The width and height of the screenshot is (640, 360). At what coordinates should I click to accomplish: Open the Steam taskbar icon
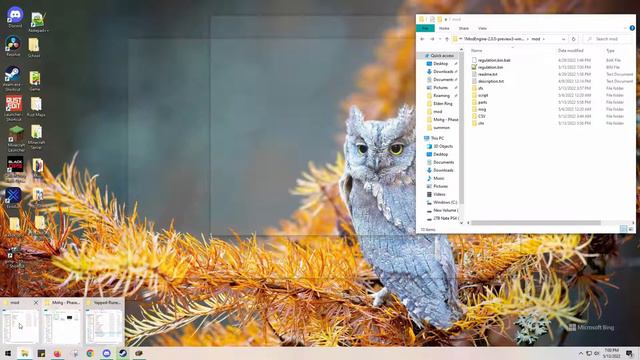tap(122, 353)
